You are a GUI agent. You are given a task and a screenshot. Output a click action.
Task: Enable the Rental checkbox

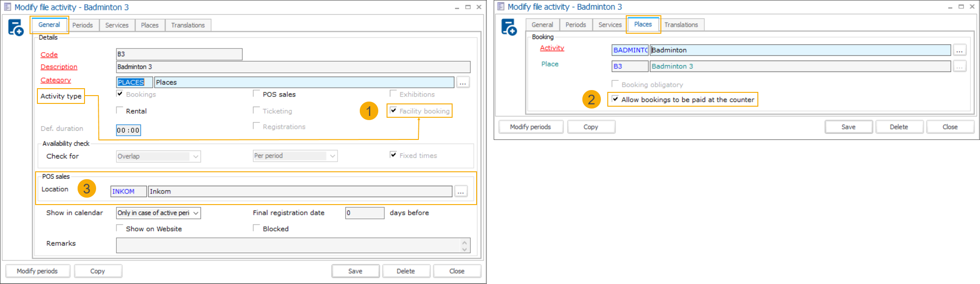(x=120, y=110)
